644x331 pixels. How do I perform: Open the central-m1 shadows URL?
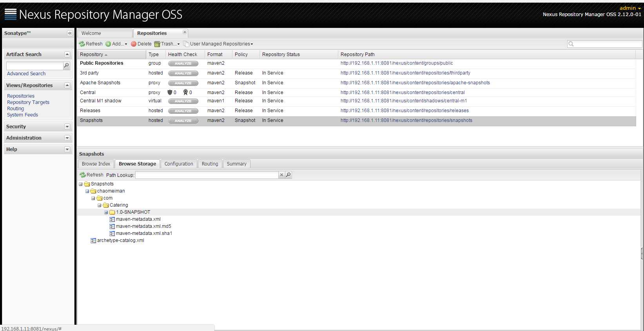404,101
